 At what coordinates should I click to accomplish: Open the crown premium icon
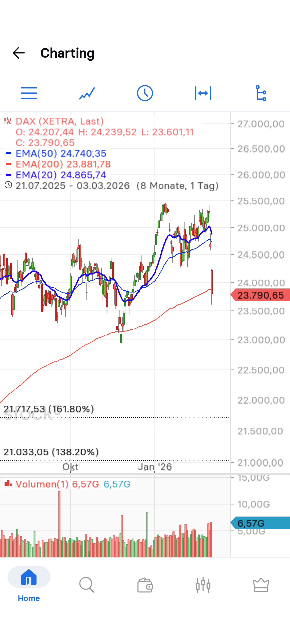[x=261, y=585]
